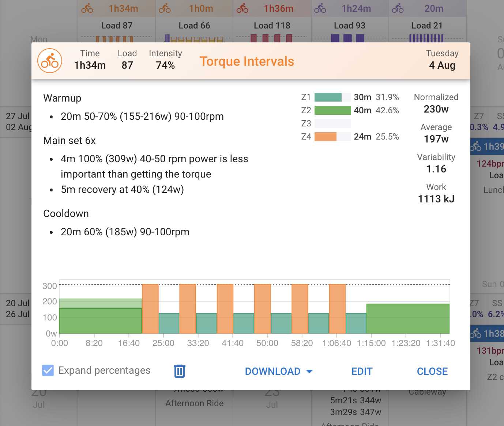The height and width of the screenshot is (426, 504).
Task: Click bike icon beside 1h34m workout
Action: pos(87,8)
